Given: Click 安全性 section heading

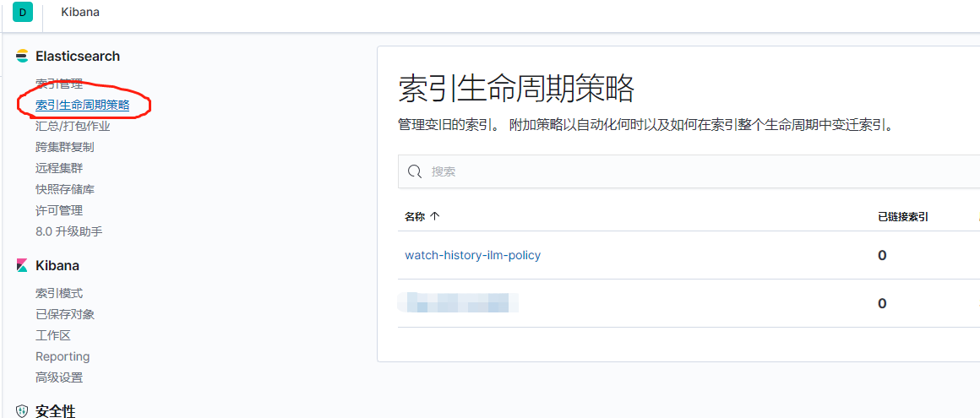Looking at the screenshot, I should click(x=55, y=411).
